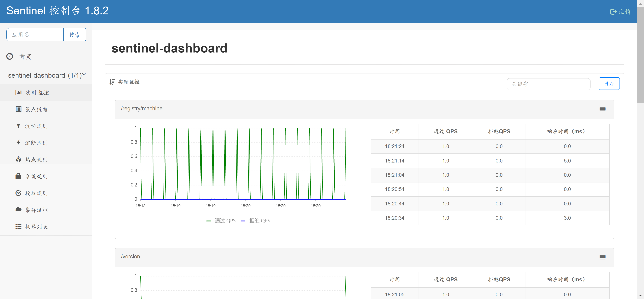Image resolution: width=644 pixels, height=299 pixels.
Task: Click the blue 拒绝 QPS legend color marker
Action: pyautogui.click(x=243, y=221)
